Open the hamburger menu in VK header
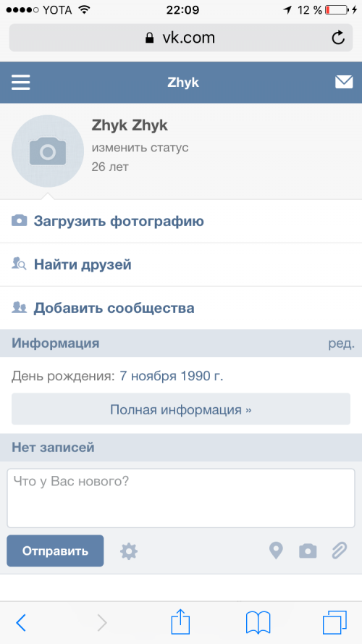This screenshot has width=362, height=644. coord(20,83)
